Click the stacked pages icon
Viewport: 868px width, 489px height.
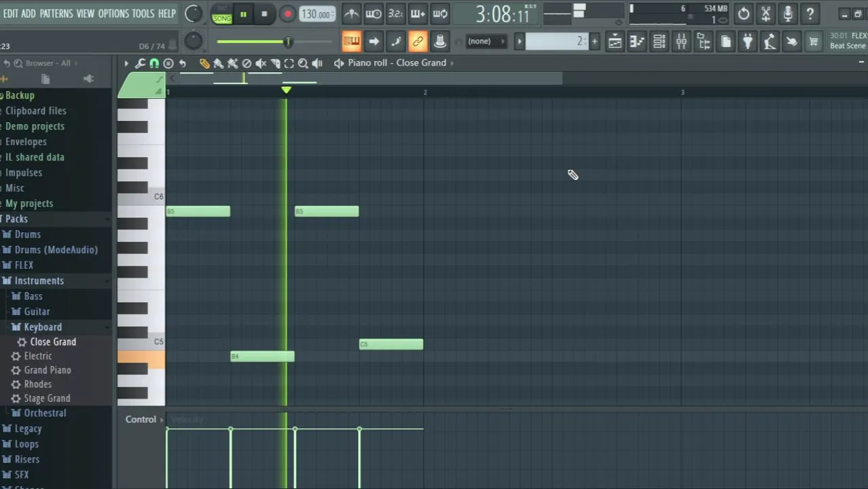(725, 42)
